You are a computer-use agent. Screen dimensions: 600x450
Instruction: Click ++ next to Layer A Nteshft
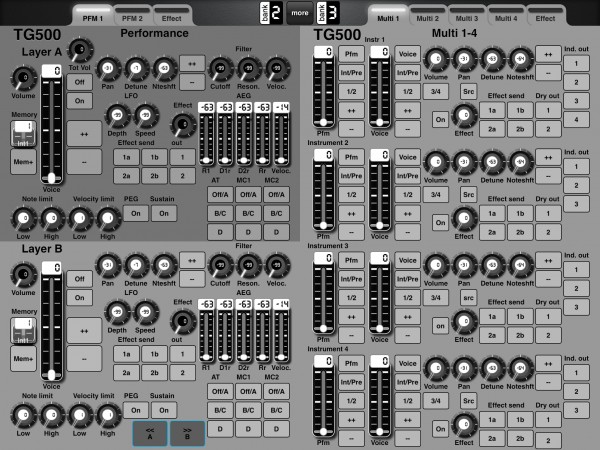(x=192, y=64)
